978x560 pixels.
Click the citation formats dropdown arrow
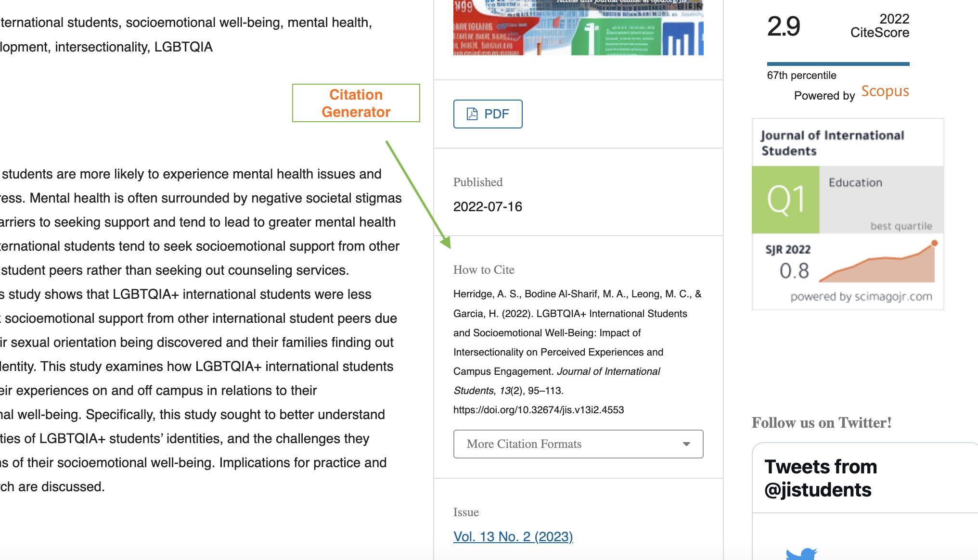click(x=686, y=444)
